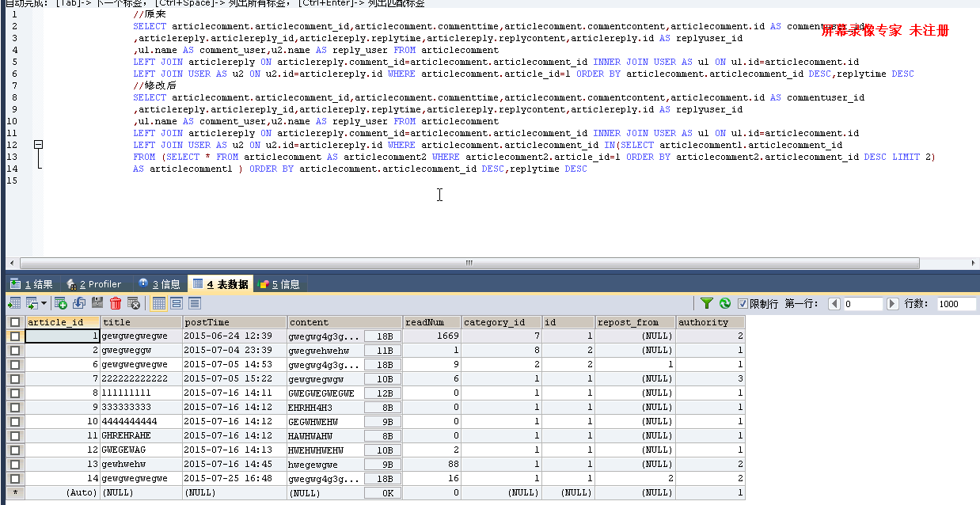Click the green funnel filter icon

point(706,303)
